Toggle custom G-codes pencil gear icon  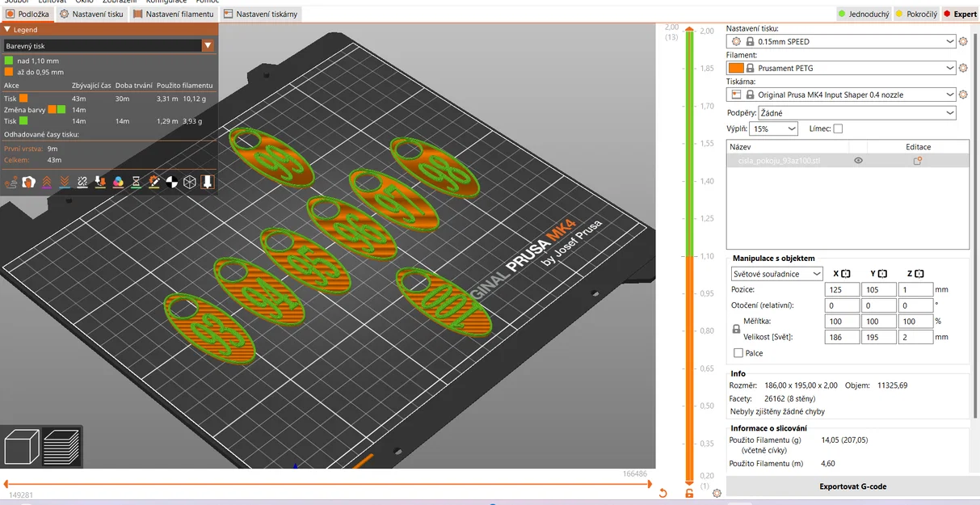tap(154, 182)
